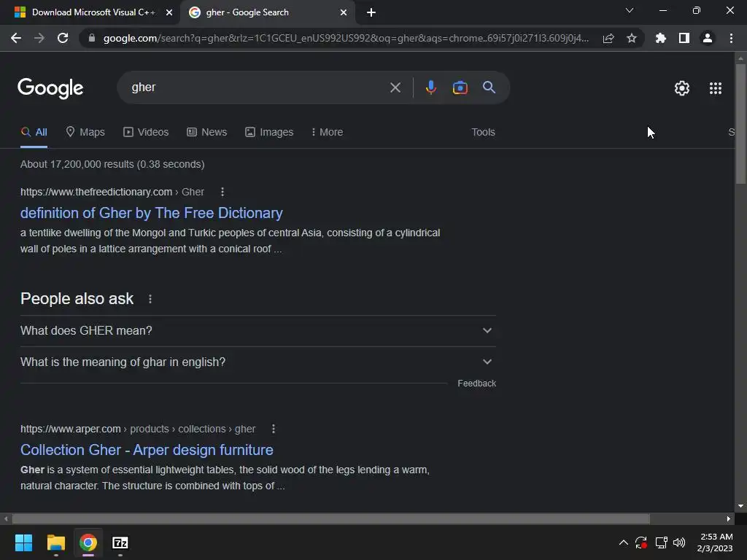Close the gher - Google Search tab
Screen dimensions: 747x560
point(344,12)
